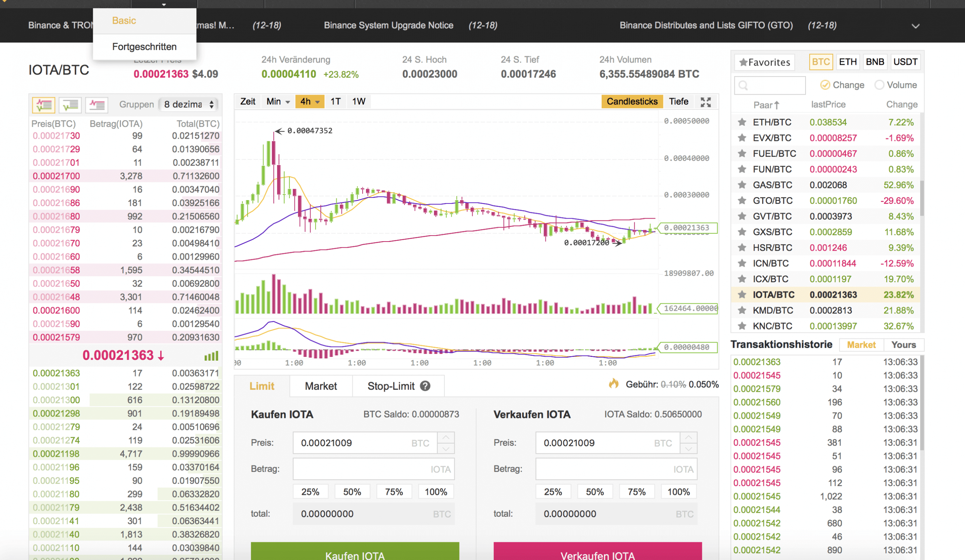
Task: Increase the buy price stepper up
Action: [446, 437]
